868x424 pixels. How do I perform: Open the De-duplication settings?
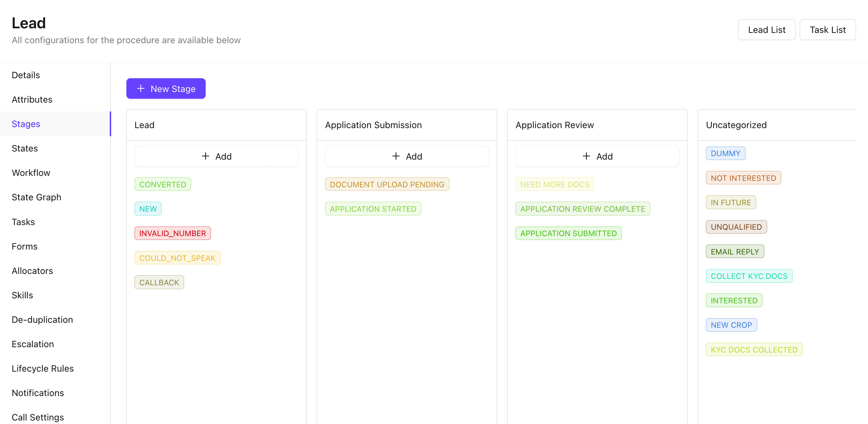point(42,320)
